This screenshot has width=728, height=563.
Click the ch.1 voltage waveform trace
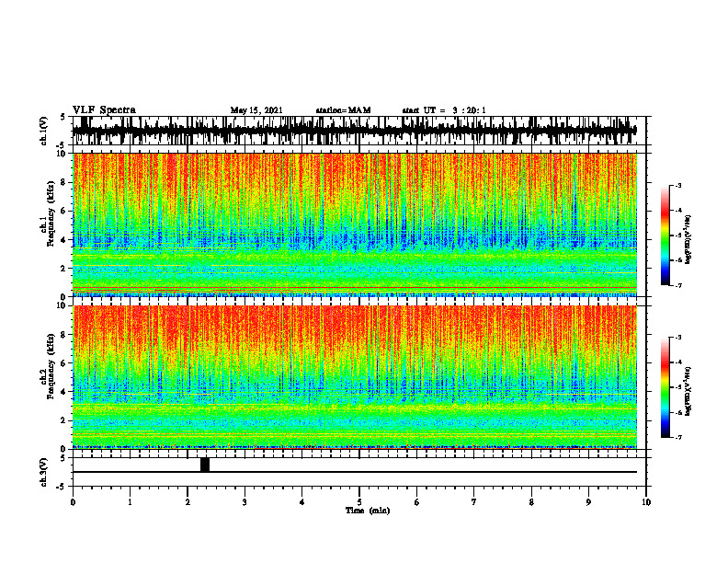tap(355, 131)
